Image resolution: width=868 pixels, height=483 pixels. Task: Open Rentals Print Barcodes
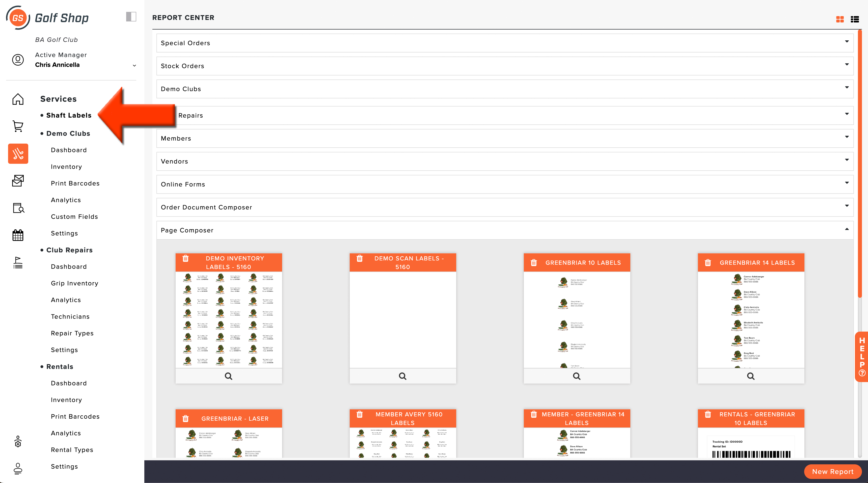75,416
